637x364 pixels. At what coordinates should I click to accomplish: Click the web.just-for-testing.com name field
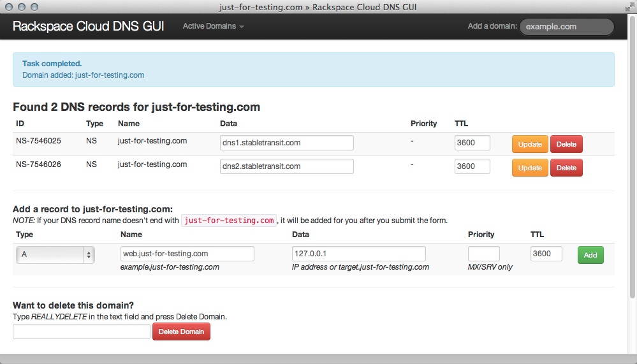point(187,254)
